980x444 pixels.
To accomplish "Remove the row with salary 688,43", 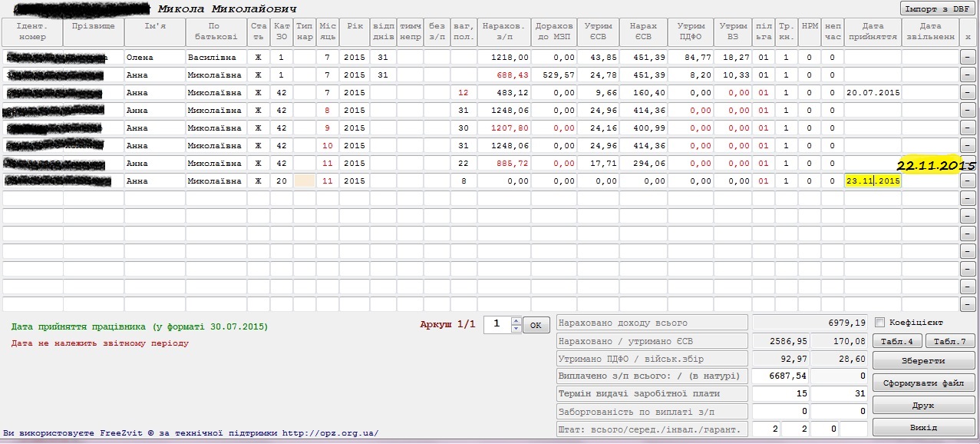I will point(968,75).
